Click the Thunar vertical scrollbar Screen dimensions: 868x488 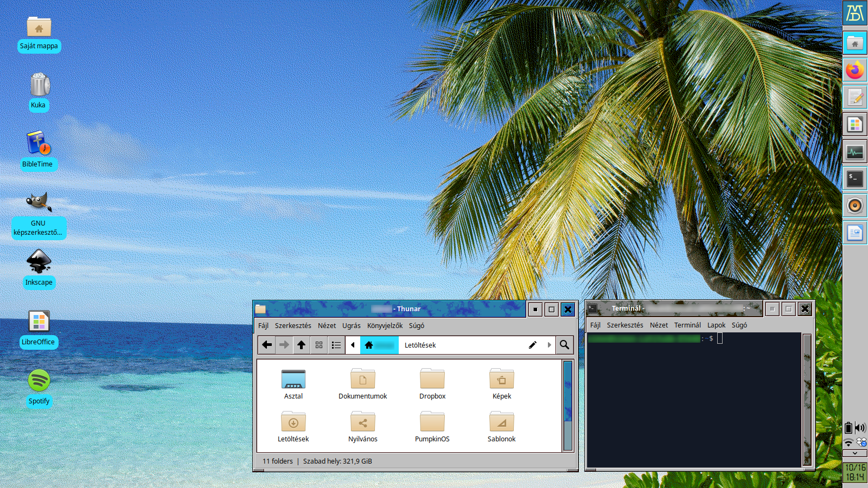568,406
